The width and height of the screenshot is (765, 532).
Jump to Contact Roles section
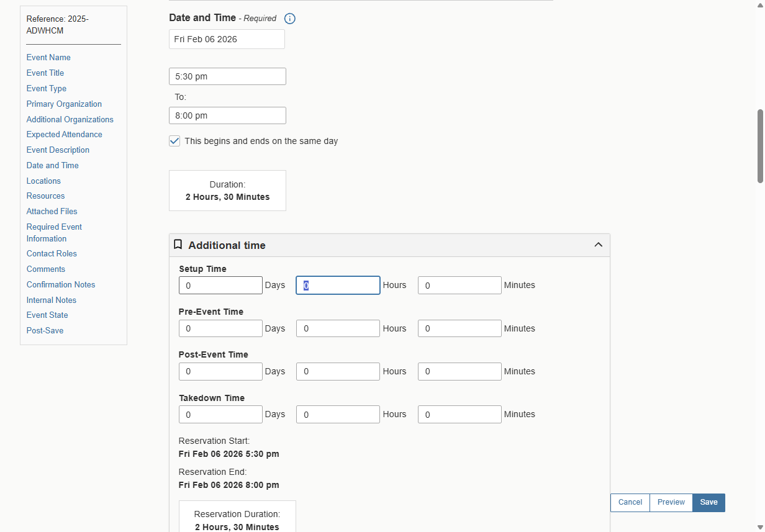[52, 253]
